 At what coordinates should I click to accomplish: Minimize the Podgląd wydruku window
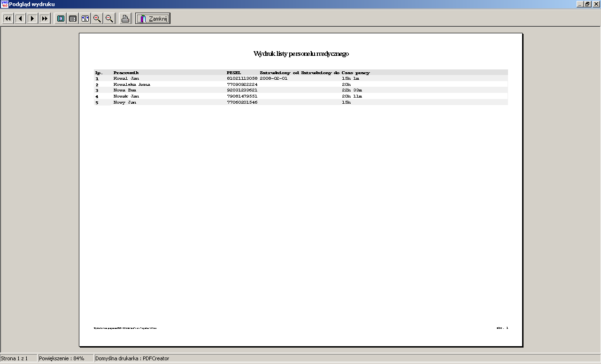point(579,4)
